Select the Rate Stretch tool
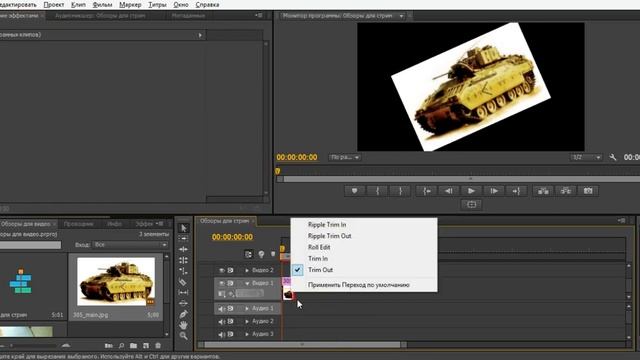Viewport: 640px width, 360px height. (x=183, y=271)
